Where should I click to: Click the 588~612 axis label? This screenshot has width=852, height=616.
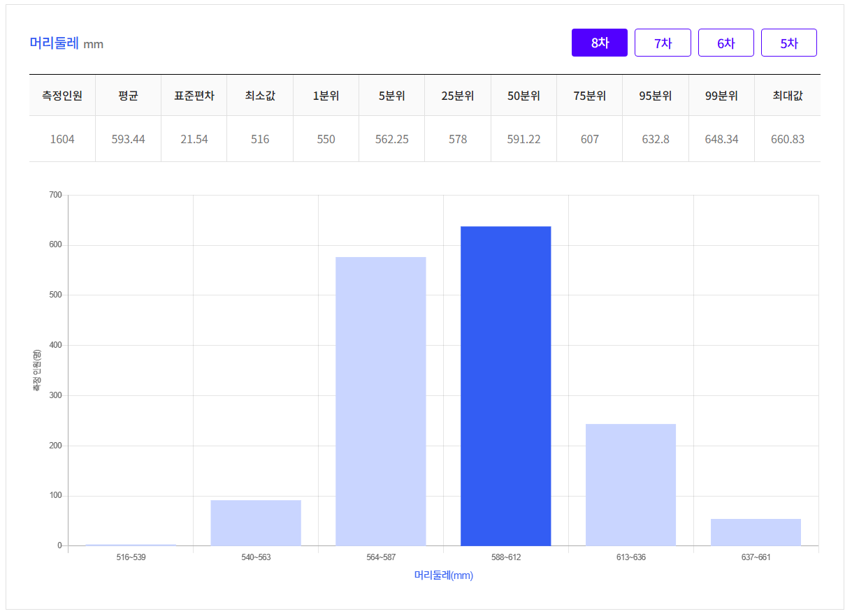pos(506,557)
